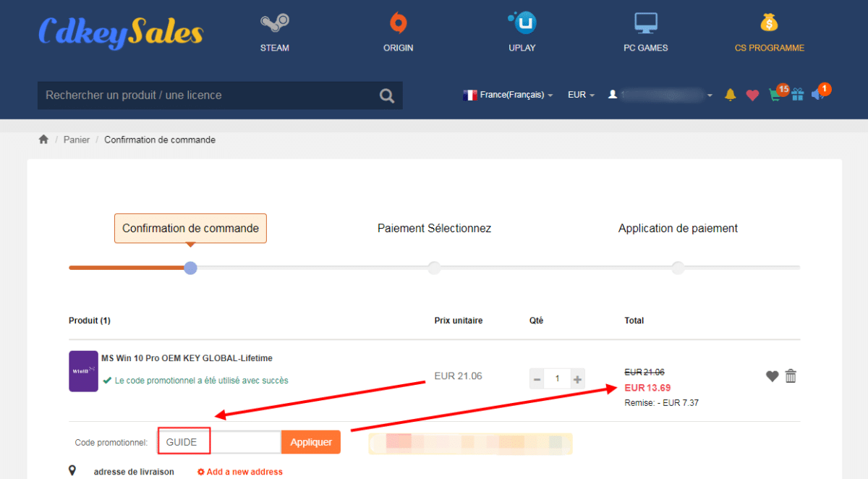Click the Application de paiement step
The height and width of the screenshot is (479, 868).
pos(678,228)
